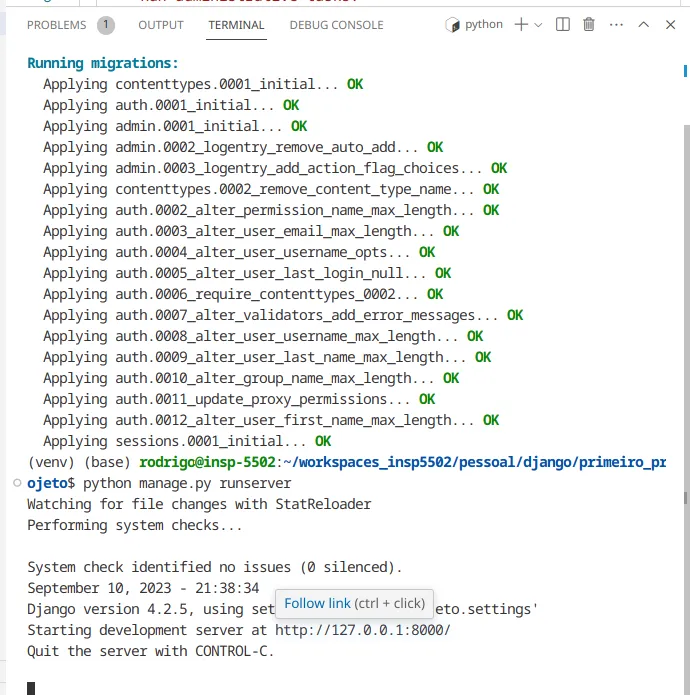This screenshot has width=690, height=695.
Task: Click the 'Running migrations:' heading
Action: coord(102,63)
